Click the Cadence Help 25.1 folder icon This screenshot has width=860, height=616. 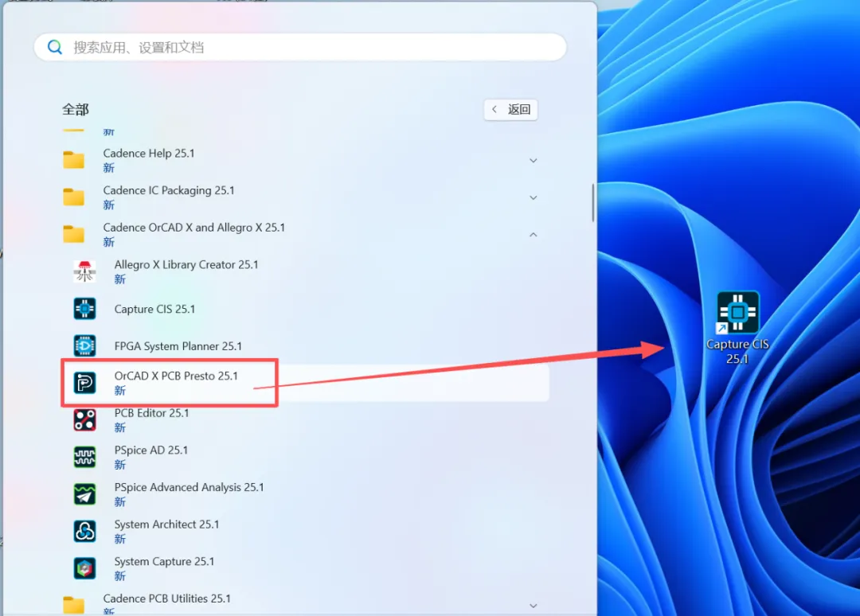click(x=73, y=160)
